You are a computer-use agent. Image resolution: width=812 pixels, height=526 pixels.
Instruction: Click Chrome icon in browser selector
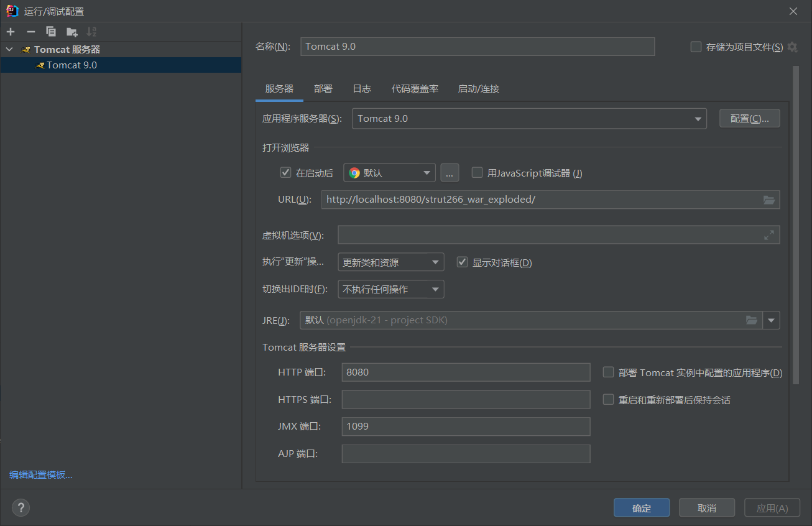click(354, 173)
